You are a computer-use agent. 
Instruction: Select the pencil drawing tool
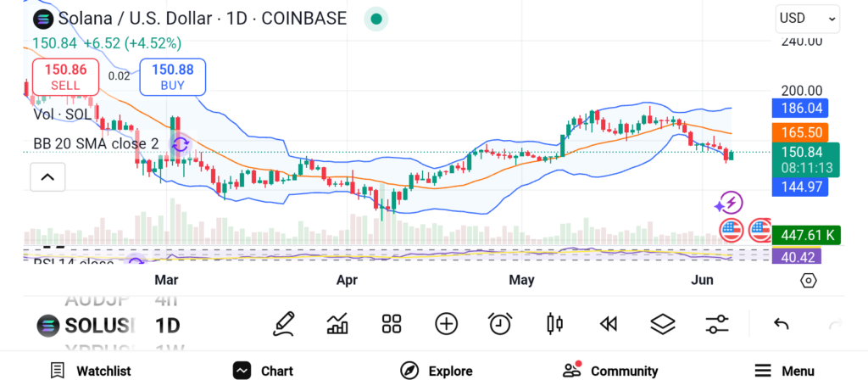[283, 324]
